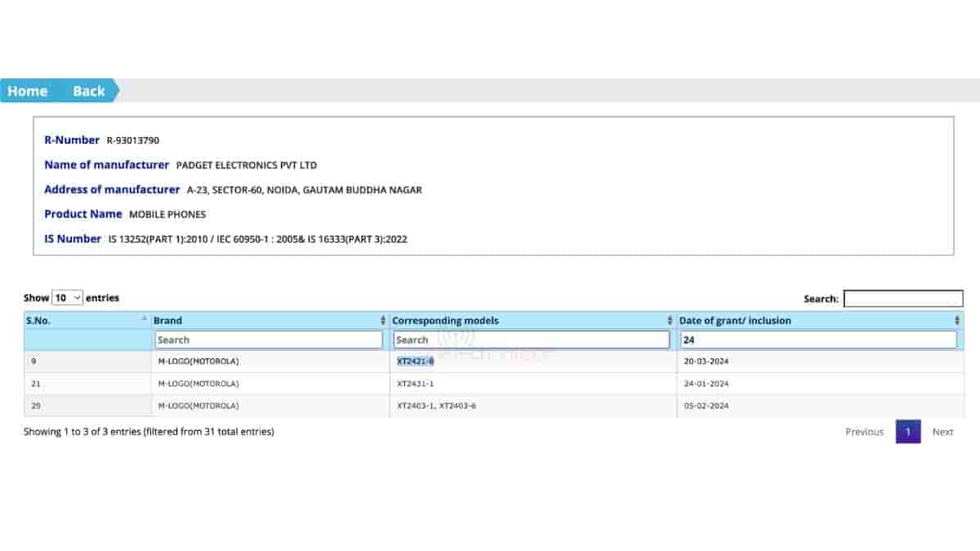
Task: Click the date filter field containing 24
Action: (x=817, y=340)
